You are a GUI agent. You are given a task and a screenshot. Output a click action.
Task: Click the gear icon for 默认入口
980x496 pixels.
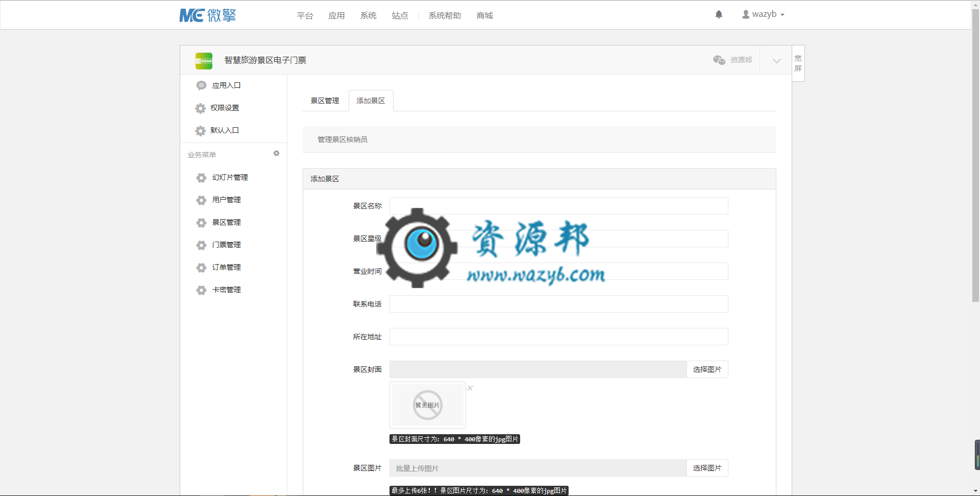[201, 131]
